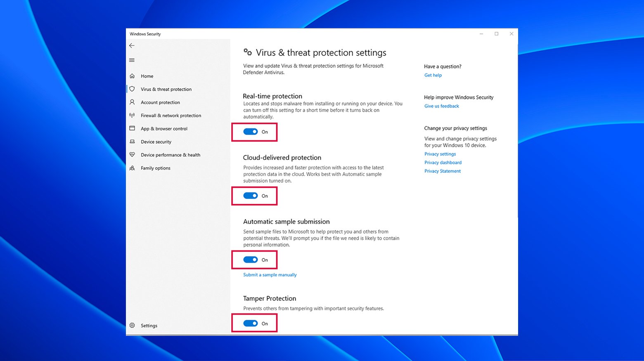Click Give us feedback link
The height and width of the screenshot is (361, 644).
(442, 106)
